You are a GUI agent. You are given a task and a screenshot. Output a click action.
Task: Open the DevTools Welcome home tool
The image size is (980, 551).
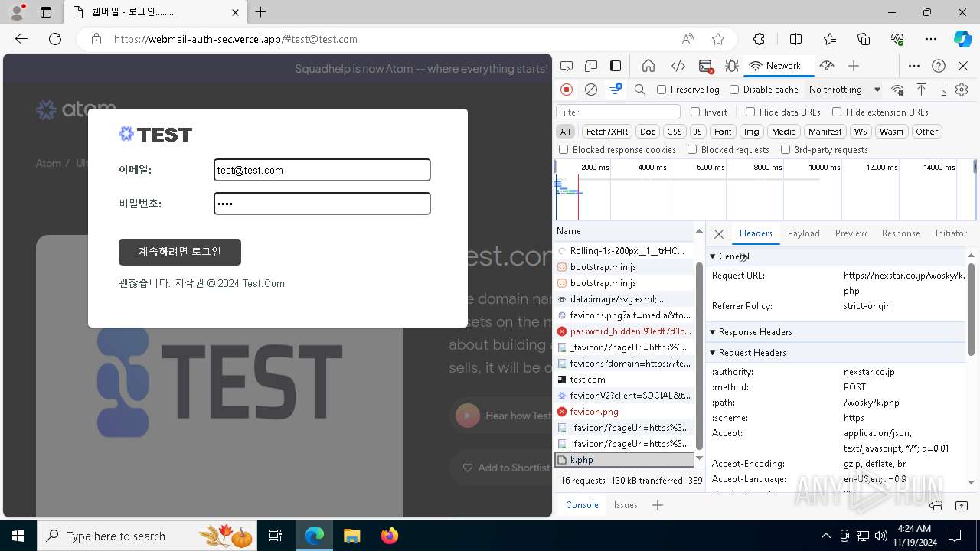coord(648,66)
